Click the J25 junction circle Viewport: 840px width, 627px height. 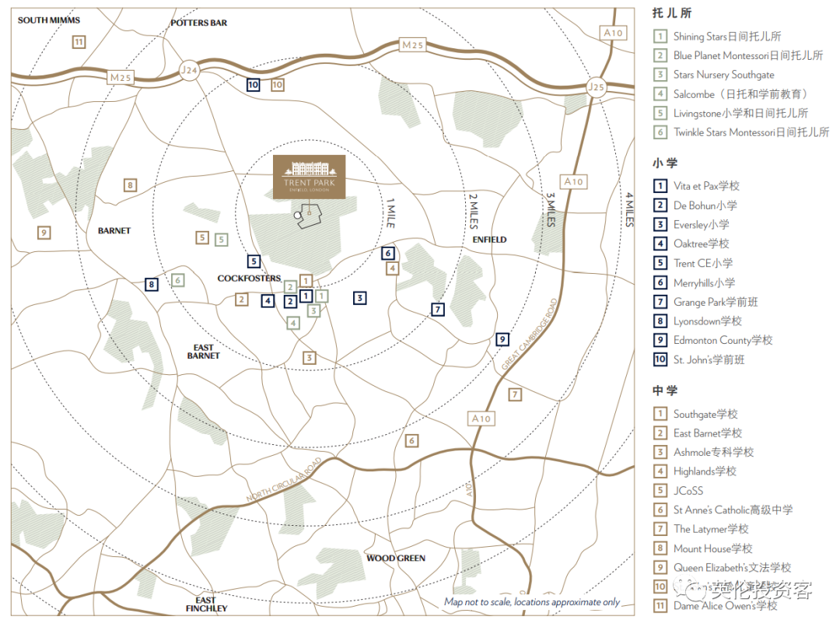click(597, 87)
